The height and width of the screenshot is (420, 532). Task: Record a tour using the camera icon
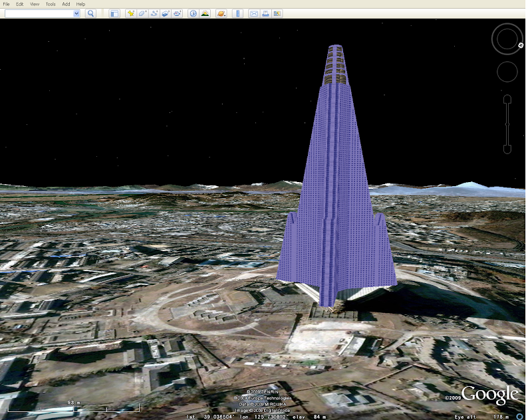(x=177, y=13)
